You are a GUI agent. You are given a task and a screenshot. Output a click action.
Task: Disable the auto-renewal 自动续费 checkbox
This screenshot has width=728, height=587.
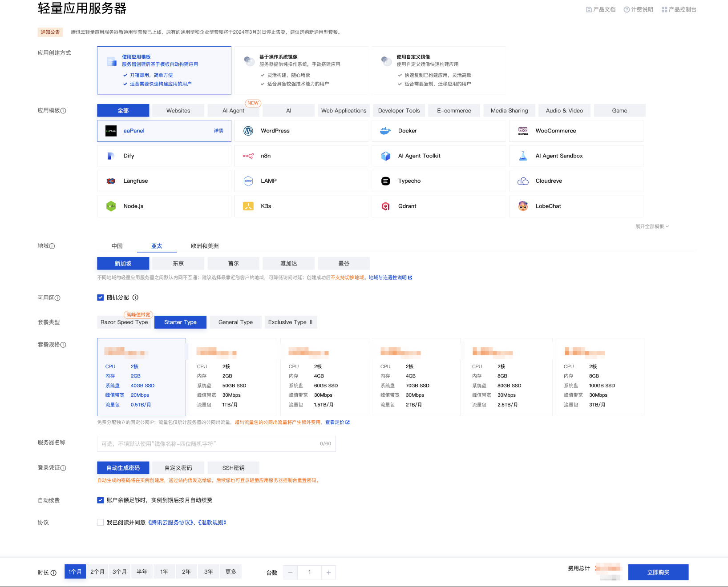(x=101, y=500)
